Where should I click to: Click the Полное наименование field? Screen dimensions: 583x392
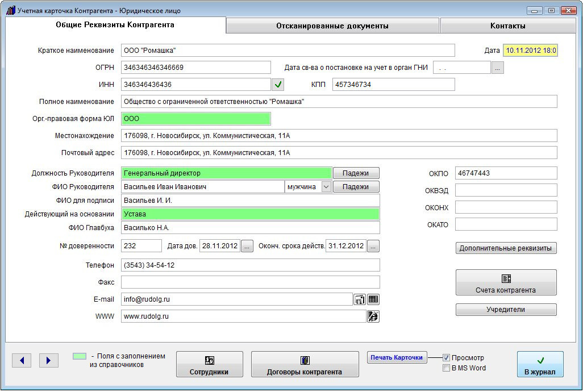coord(339,102)
